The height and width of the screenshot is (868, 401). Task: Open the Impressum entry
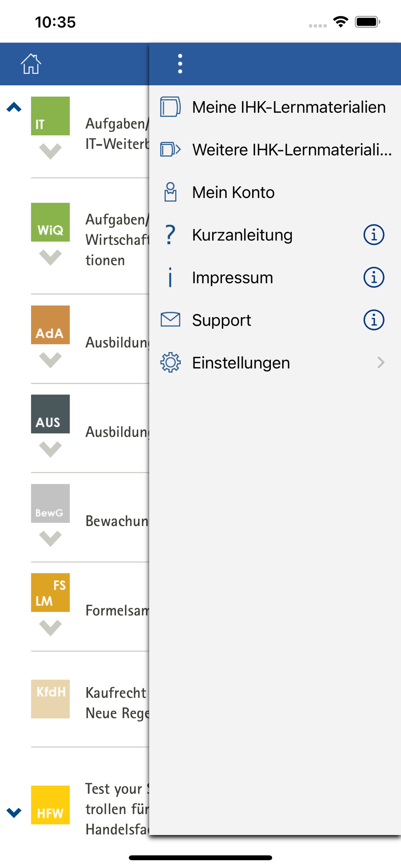(233, 277)
